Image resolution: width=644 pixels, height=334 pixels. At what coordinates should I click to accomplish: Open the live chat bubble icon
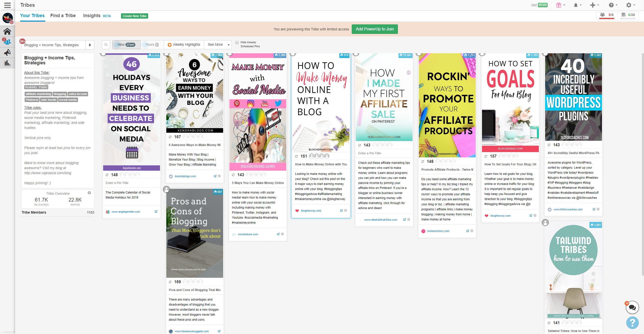[632, 307]
